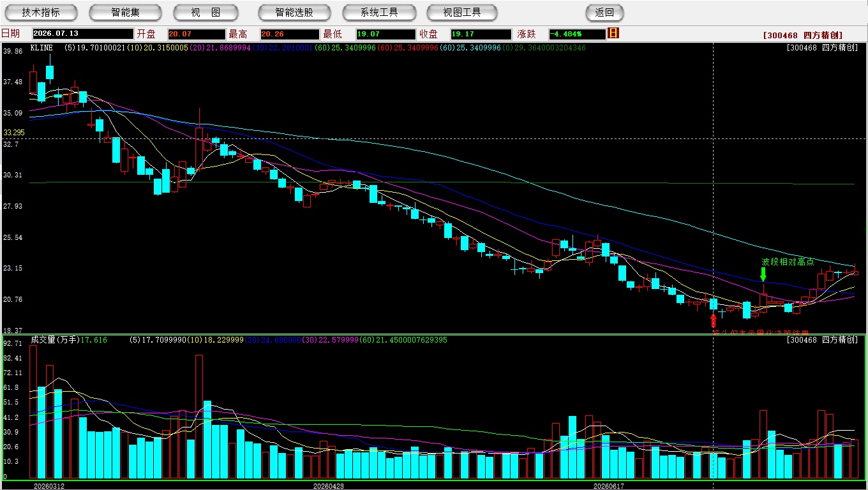Viewport: 868px width, 490px height.
Task: Open the 技术指标 menu button
Action: (41, 12)
